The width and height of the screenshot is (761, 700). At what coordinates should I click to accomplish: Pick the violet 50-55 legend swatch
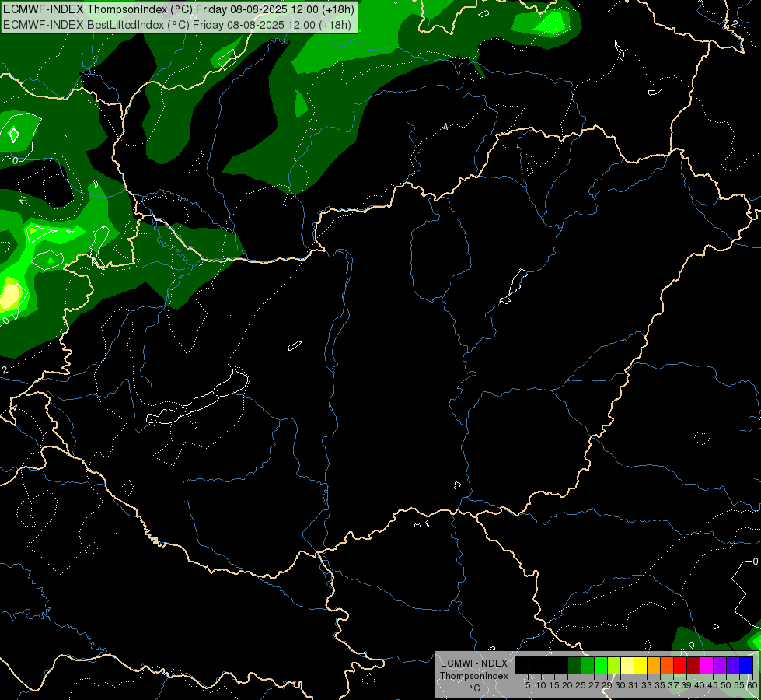point(733,665)
